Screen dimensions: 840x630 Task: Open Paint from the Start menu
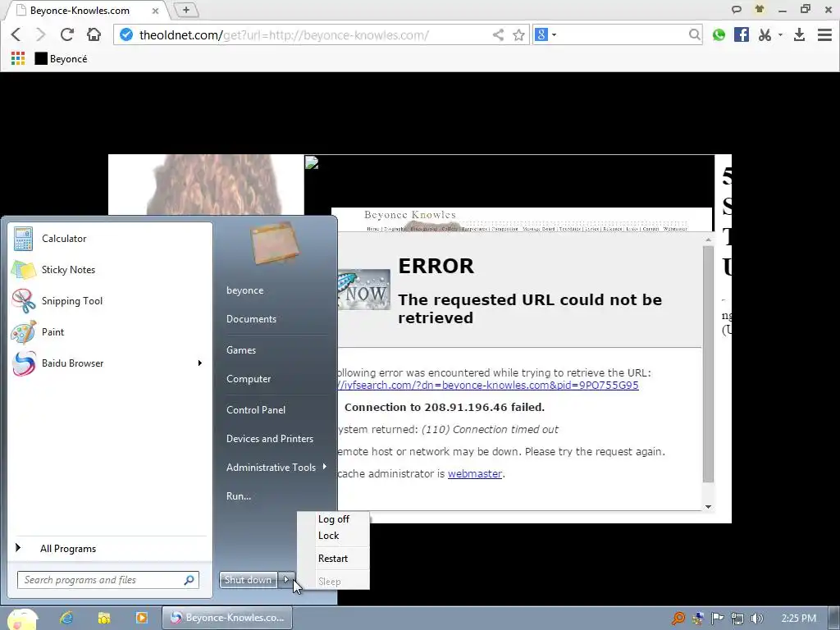pos(110,331)
